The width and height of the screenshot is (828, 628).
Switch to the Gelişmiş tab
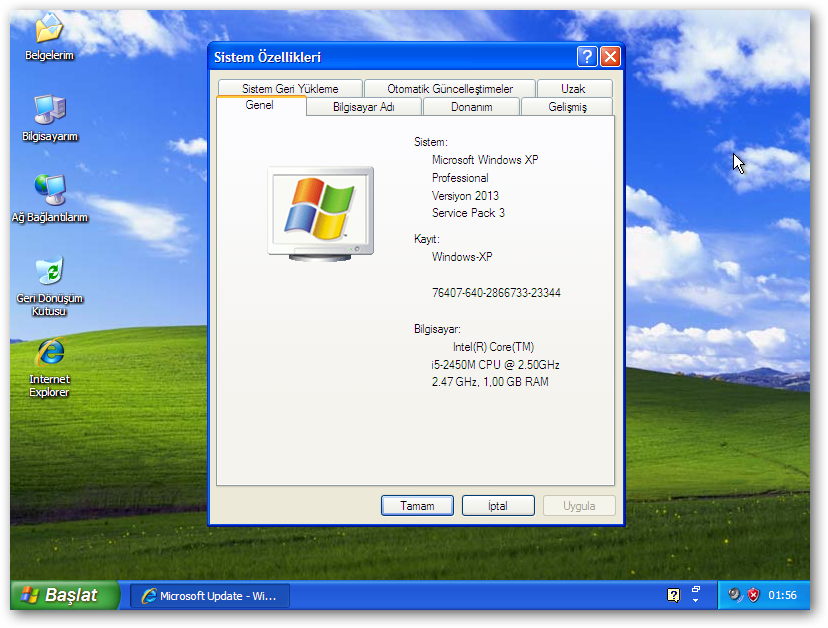pyautogui.click(x=567, y=107)
